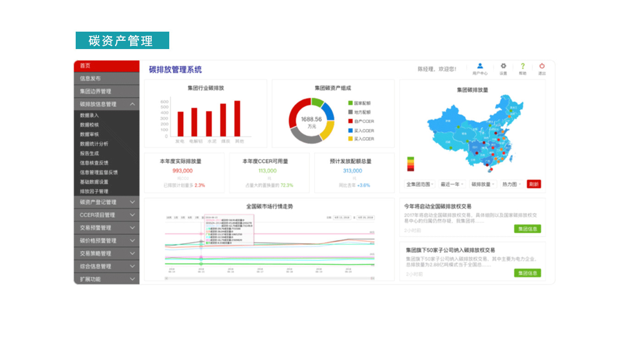The width and height of the screenshot is (644, 343).
Task: Open the 最近一年 time range dropdown
Action: tap(452, 184)
